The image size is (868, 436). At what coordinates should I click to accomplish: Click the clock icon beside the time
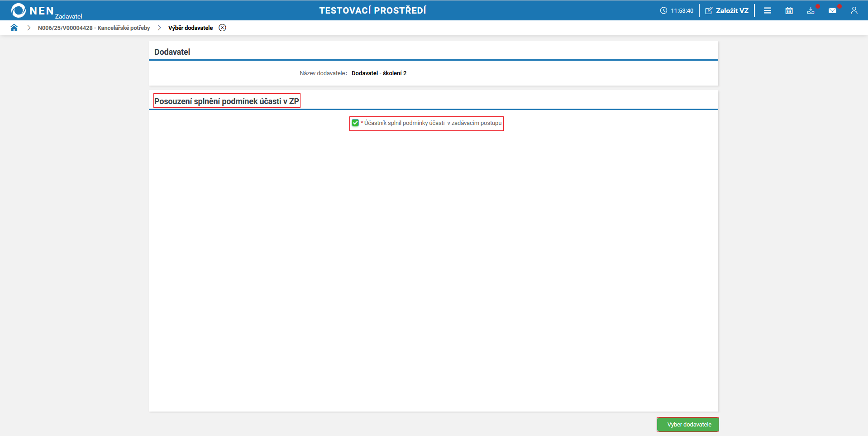(x=663, y=10)
